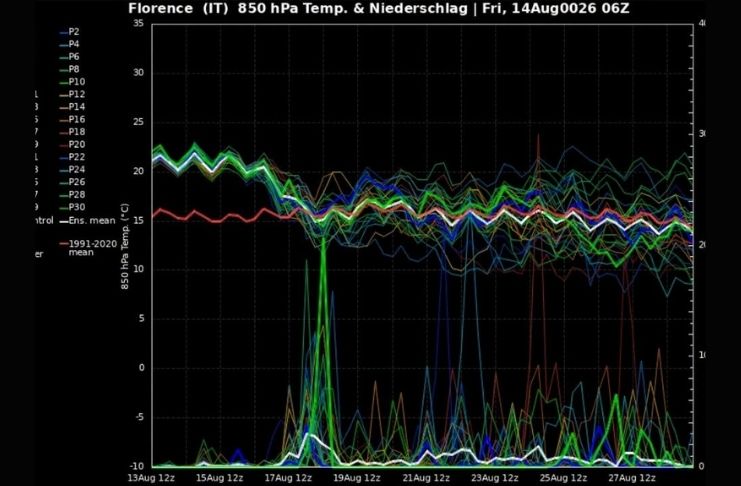Click the P12 legend entry
741x486 pixels.
coord(72,94)
